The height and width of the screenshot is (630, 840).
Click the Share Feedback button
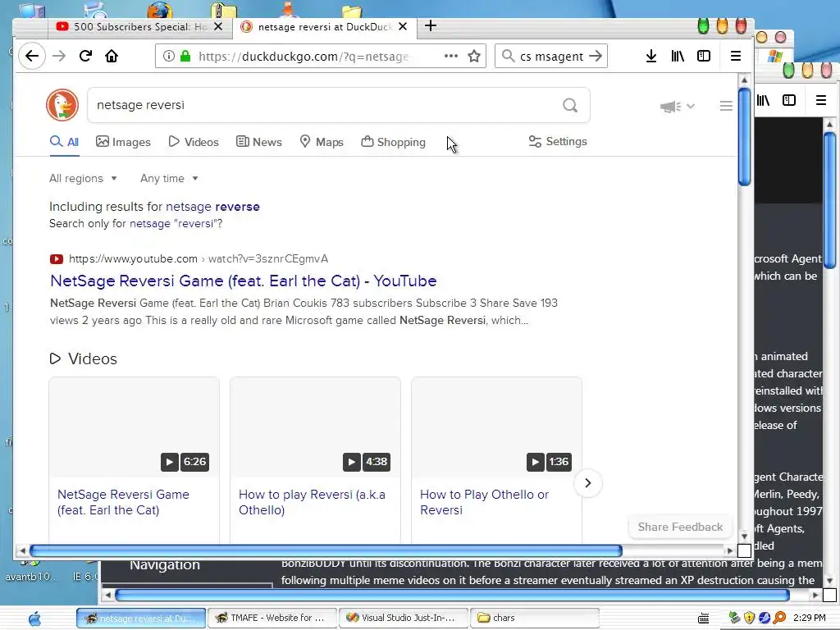[680, 527]
